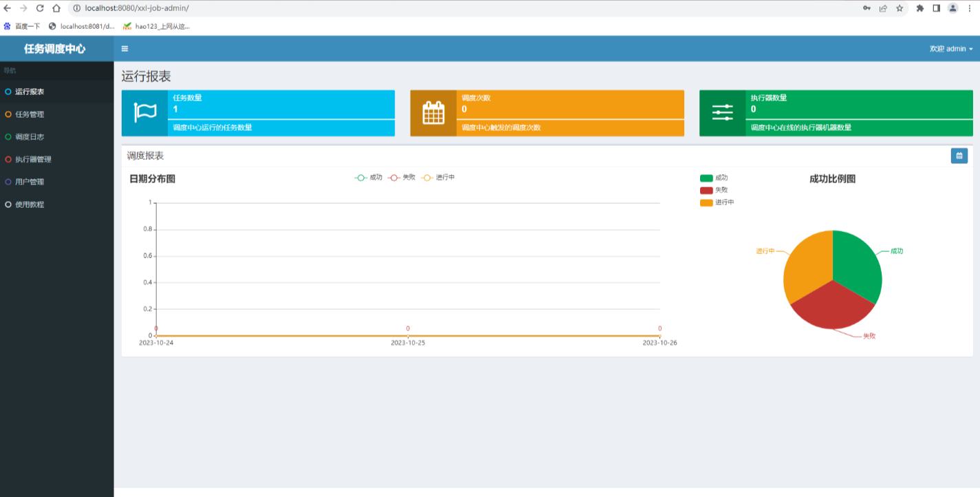The width and height of the screenshot is (980, 497).
Task: Reload the page with refresh icon
Action: [x=39, y=8]
